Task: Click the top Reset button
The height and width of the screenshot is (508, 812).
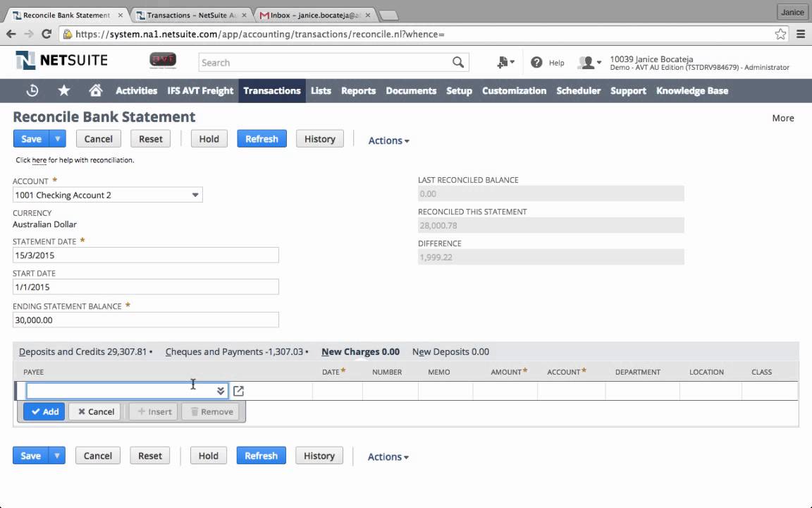Action: click(151, 139)
